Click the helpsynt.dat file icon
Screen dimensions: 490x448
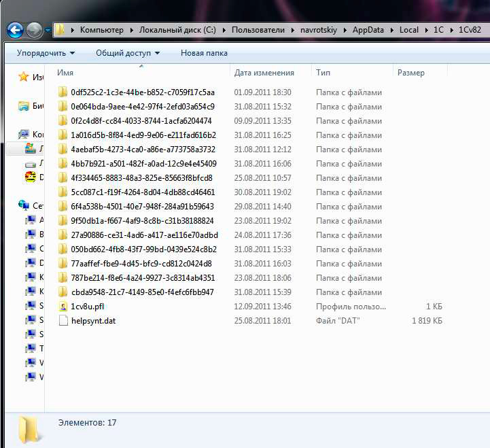click(x=63, y=321)
